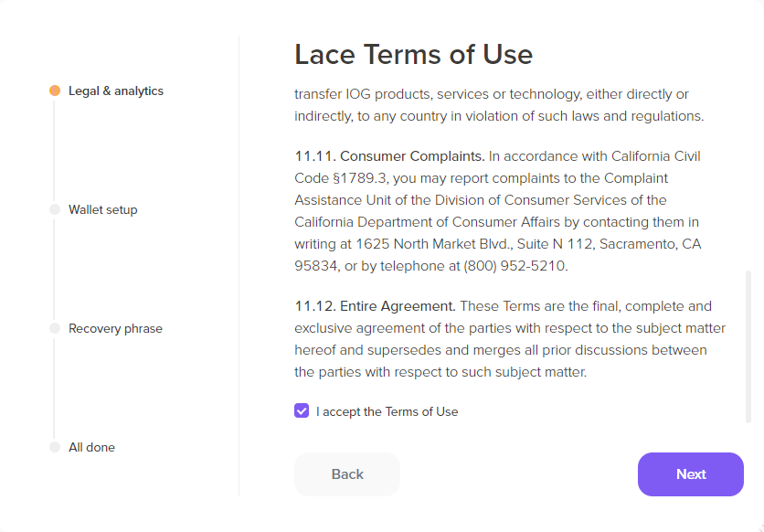The width and height of the screenshot is (764, 532).
Task: Click the (800) 952-5210 phone number
Action: click(515, 266)
